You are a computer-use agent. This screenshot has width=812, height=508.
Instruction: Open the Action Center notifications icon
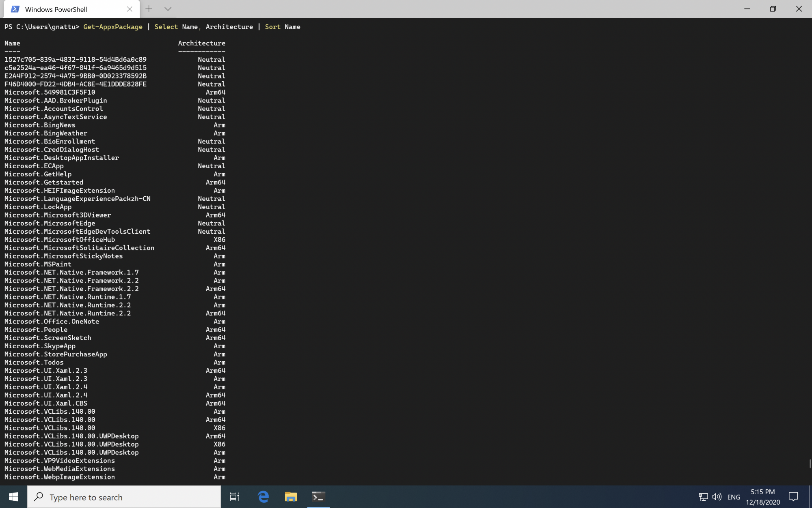[793, 497]
